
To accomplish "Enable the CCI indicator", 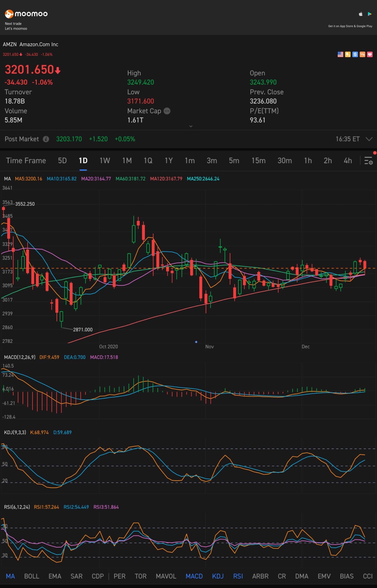I will 368,576.
